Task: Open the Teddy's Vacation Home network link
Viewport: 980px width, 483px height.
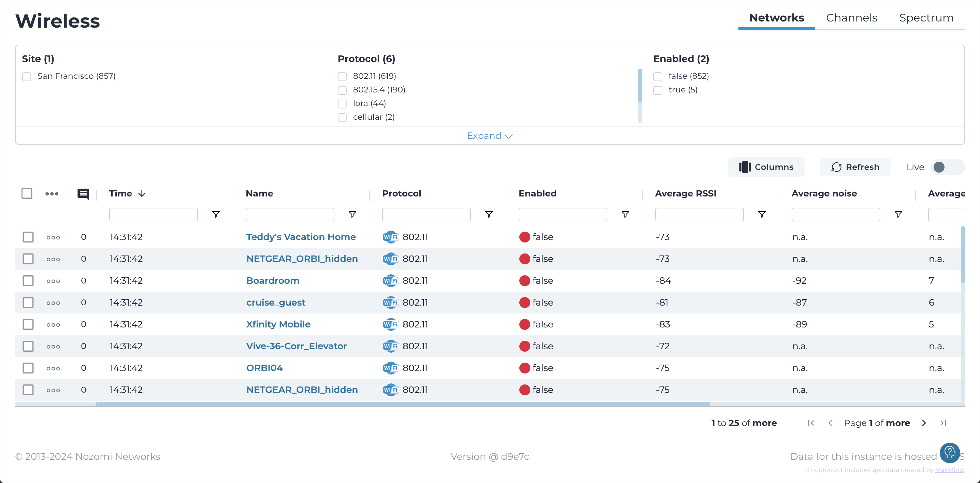Action: click(301, 237)
